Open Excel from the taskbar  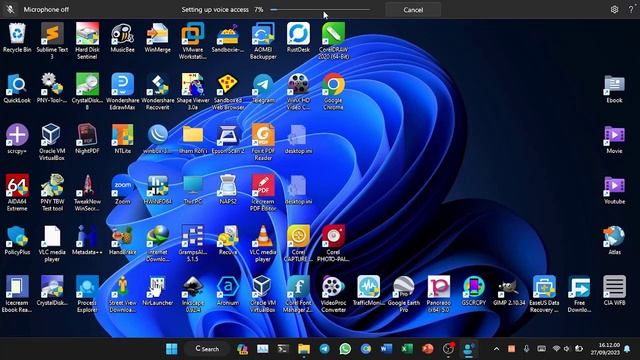click(x=407, y=349)
